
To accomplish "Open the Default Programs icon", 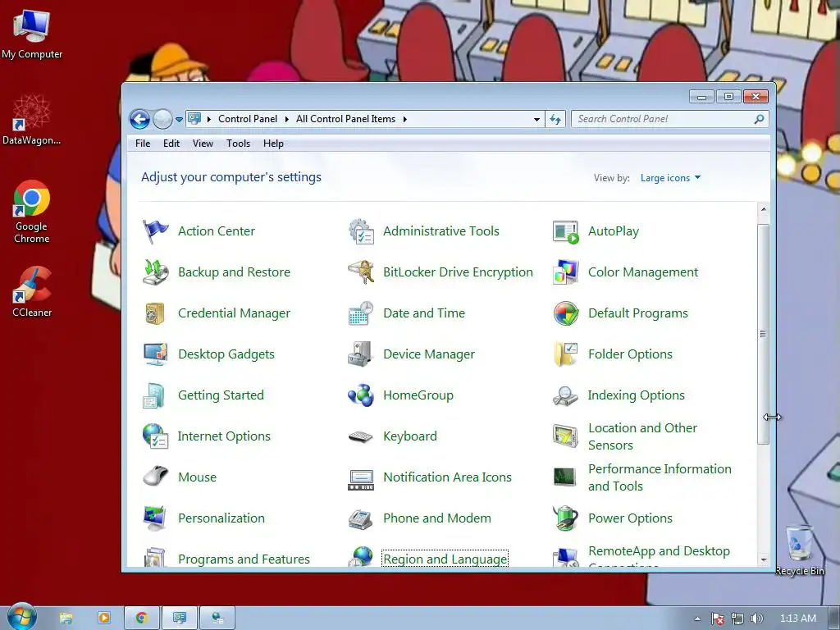I will click(566, 313).
